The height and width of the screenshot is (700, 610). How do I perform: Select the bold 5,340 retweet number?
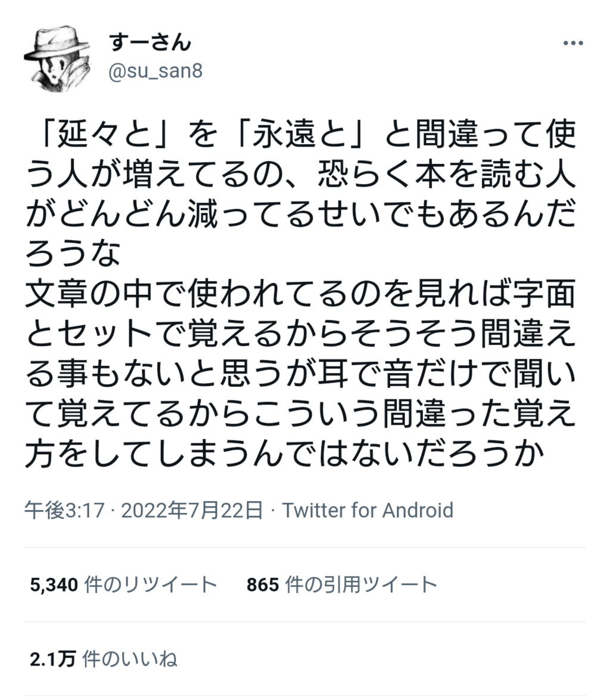(54, 584)
